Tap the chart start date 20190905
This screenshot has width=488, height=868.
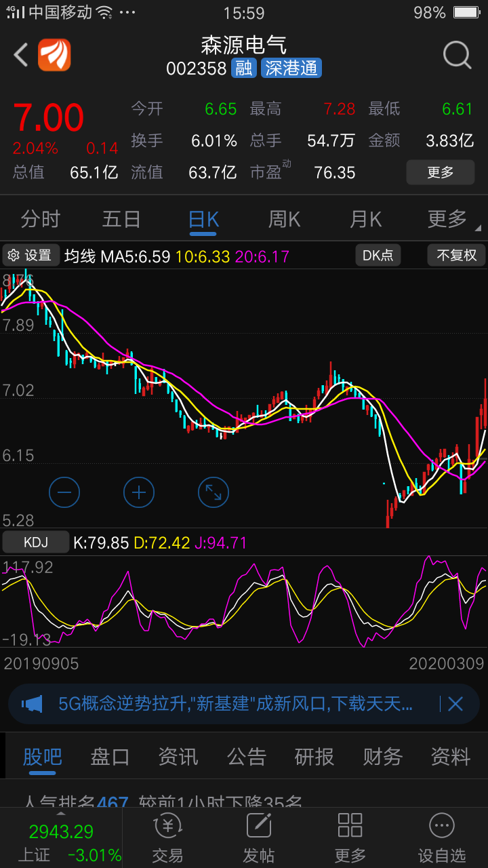coord(41,663)
